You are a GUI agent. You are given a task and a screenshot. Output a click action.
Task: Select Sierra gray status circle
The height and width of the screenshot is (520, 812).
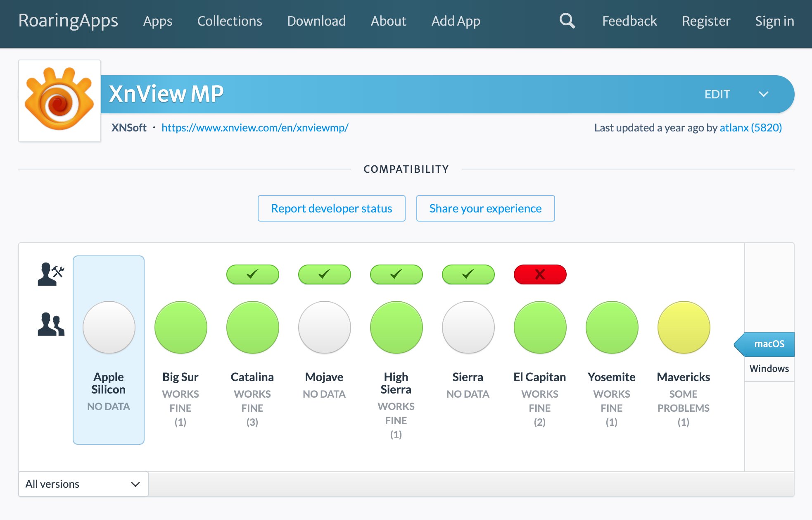(468, 327)
